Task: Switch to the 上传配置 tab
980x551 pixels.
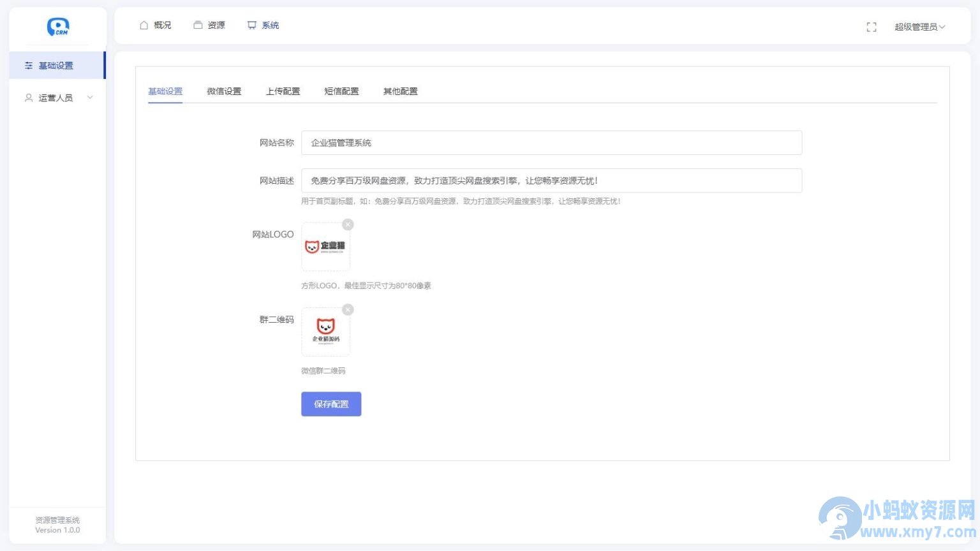Action: (x=283, y=91)
